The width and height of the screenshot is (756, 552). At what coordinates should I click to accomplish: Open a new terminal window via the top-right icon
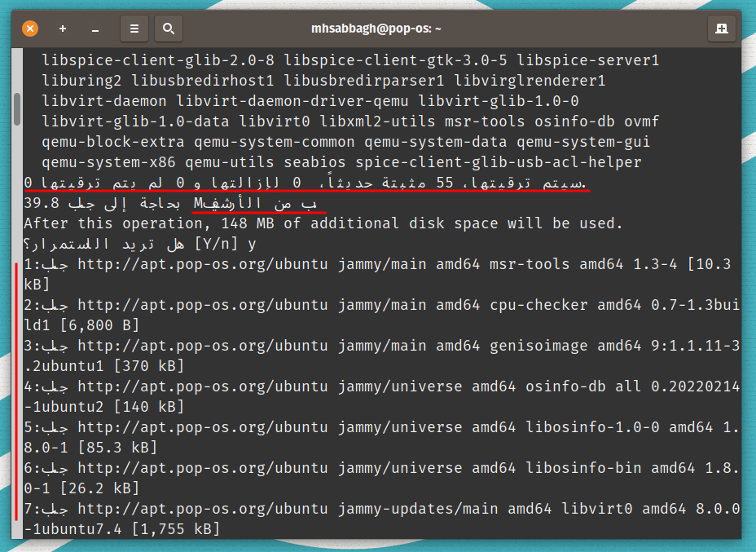[720, 28]
